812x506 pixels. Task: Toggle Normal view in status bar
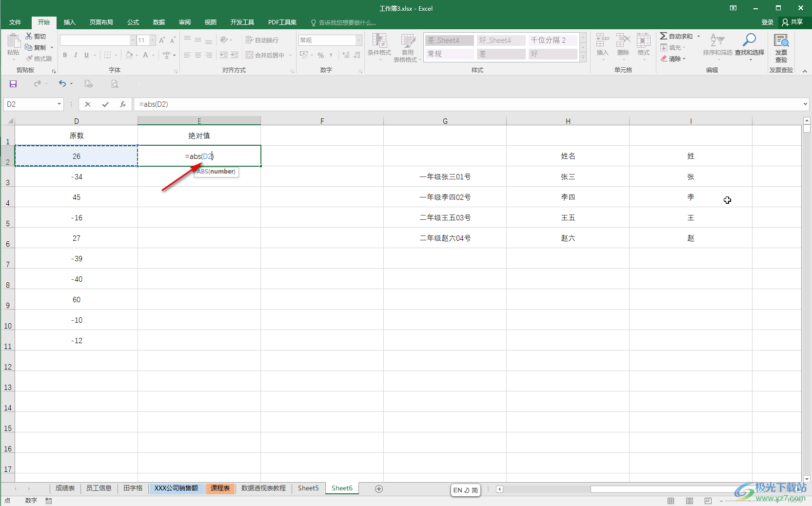tap(671, 501)
